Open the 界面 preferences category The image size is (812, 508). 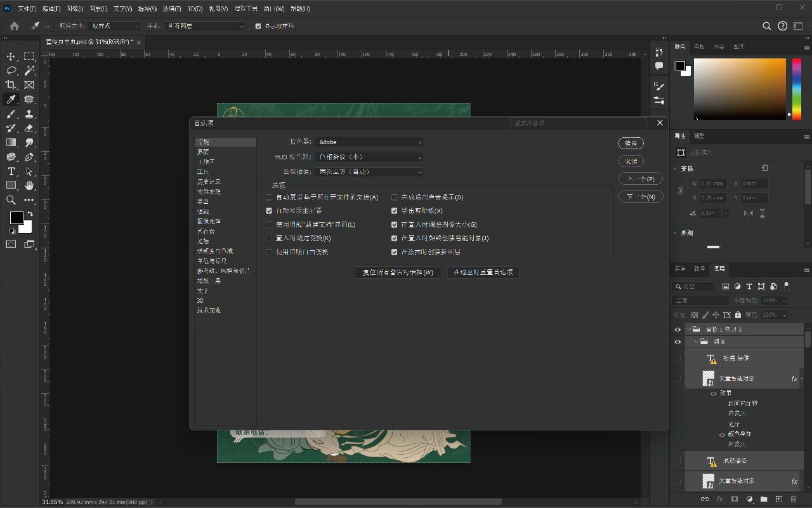click(x=203, y=152)
